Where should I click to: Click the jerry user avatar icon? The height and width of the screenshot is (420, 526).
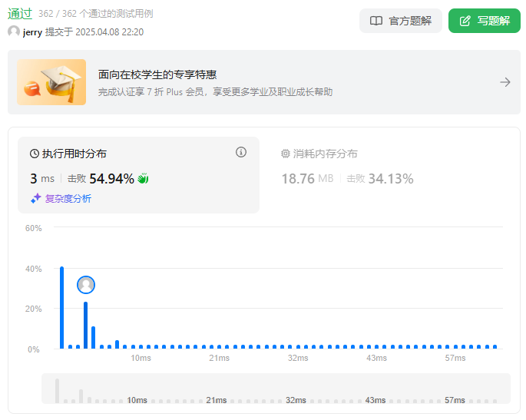pos(14,32)
